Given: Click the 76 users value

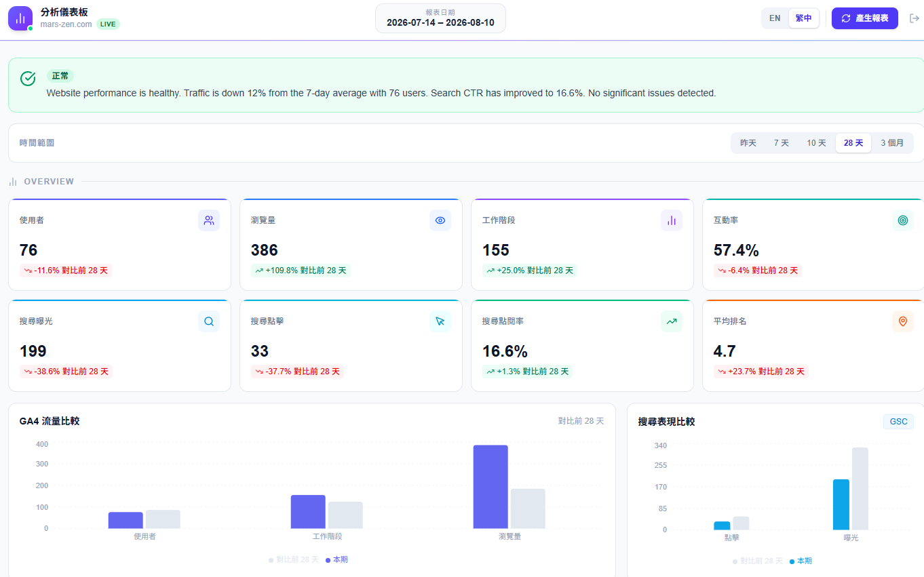Looking at the screenshot, I should [28, 250].
